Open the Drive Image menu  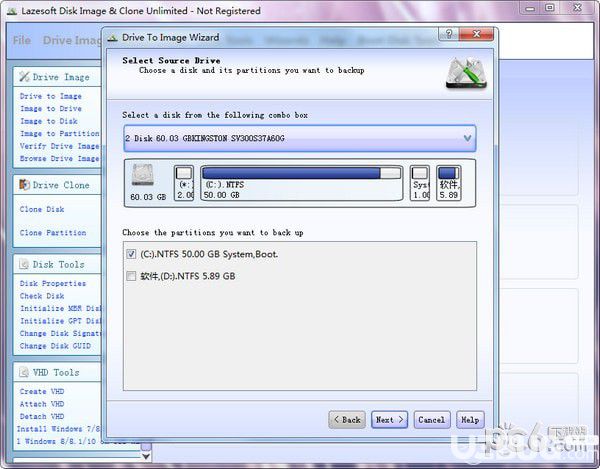pyautogui.click(x=72, y=41)
